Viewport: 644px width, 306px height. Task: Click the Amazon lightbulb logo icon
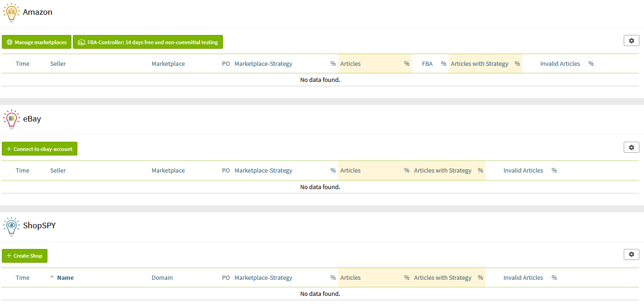(x=12, y=13)
